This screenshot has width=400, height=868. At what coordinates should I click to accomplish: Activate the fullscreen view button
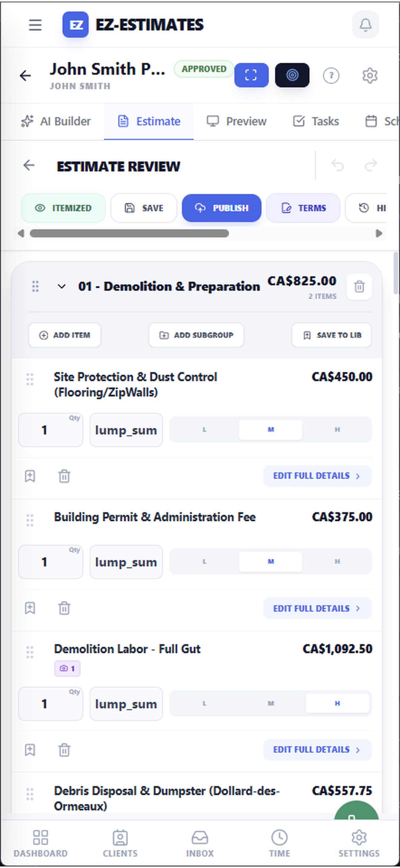(x=252, y=75)
